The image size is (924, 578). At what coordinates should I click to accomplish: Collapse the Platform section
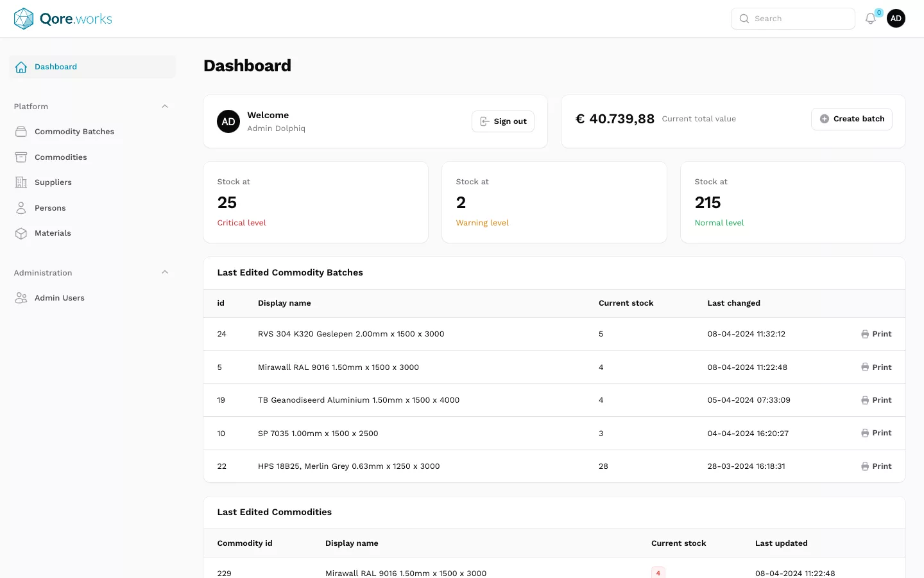(165, 107)
